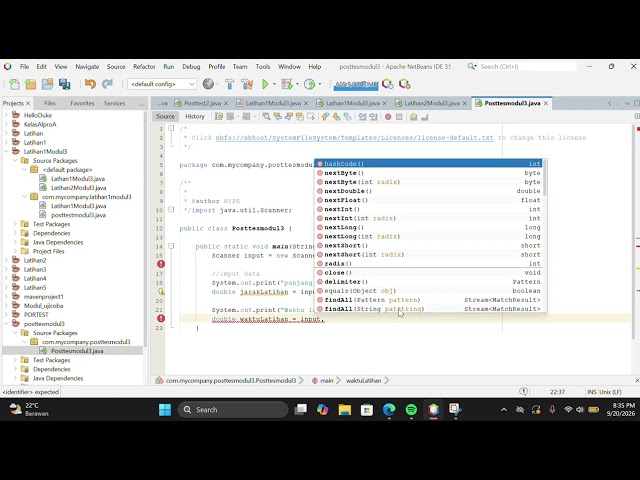The height and width of the screenshot is (480, 640).
Task: Open the Debug menu
Action: click(x=191, y=67)
